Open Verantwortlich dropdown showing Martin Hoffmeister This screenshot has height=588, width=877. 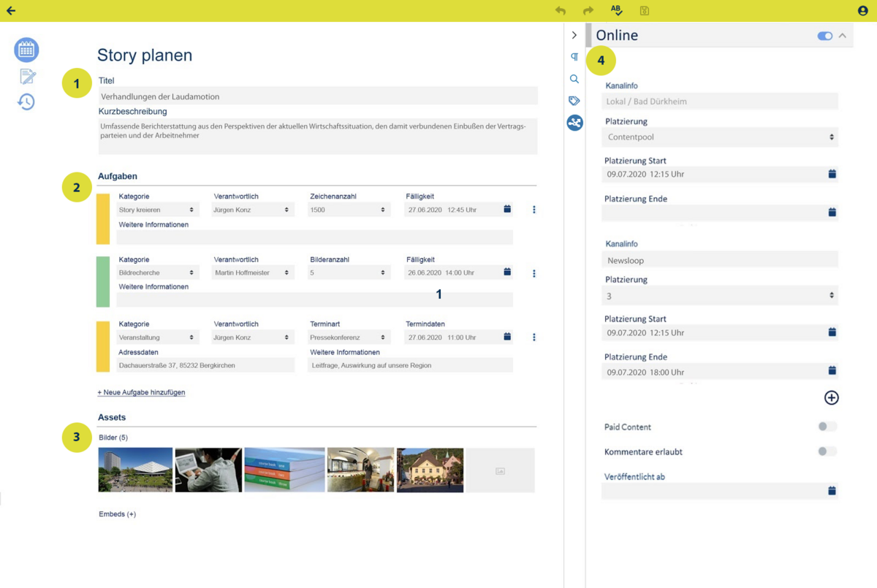point(252,272)
